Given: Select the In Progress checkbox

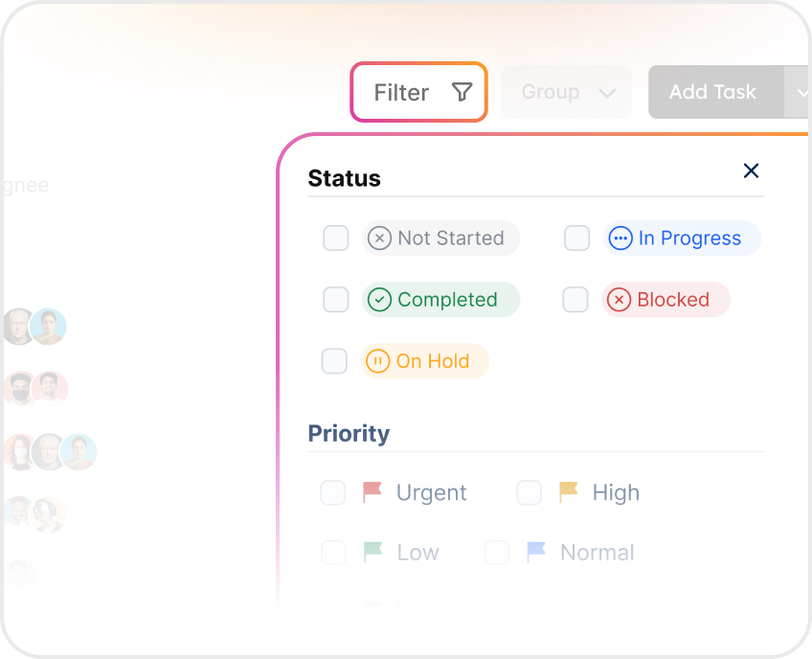Looking at the screenshot, I should tap(576, 239).
